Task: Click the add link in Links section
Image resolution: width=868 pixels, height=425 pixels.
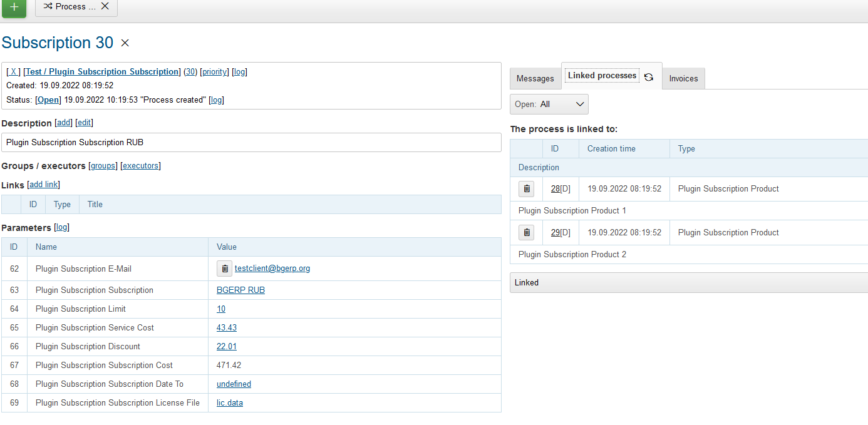Action: [44, 185]
